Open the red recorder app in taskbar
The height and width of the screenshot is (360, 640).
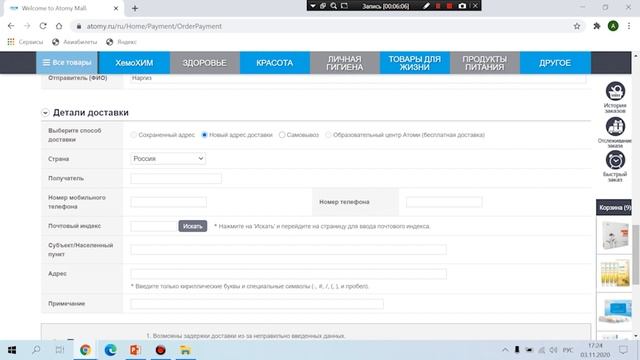pyautogui.click(x=160, y=350)
